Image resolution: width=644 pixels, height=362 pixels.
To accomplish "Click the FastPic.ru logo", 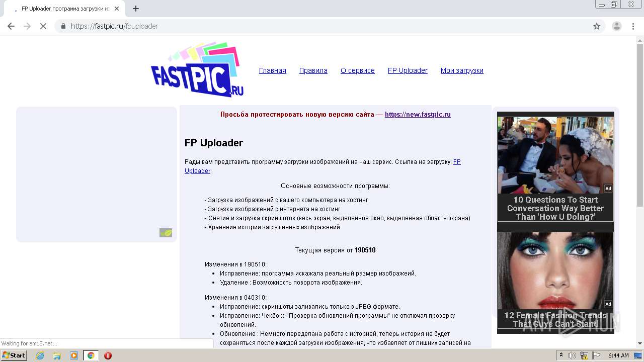I will tap(197, 70).
